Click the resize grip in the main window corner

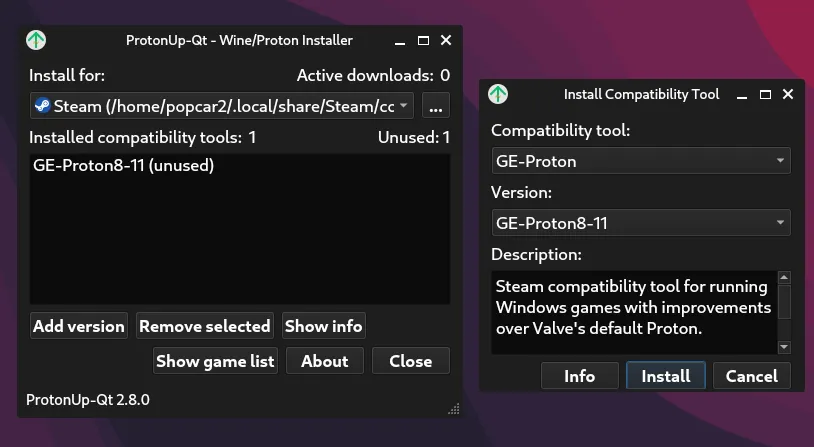454,409
